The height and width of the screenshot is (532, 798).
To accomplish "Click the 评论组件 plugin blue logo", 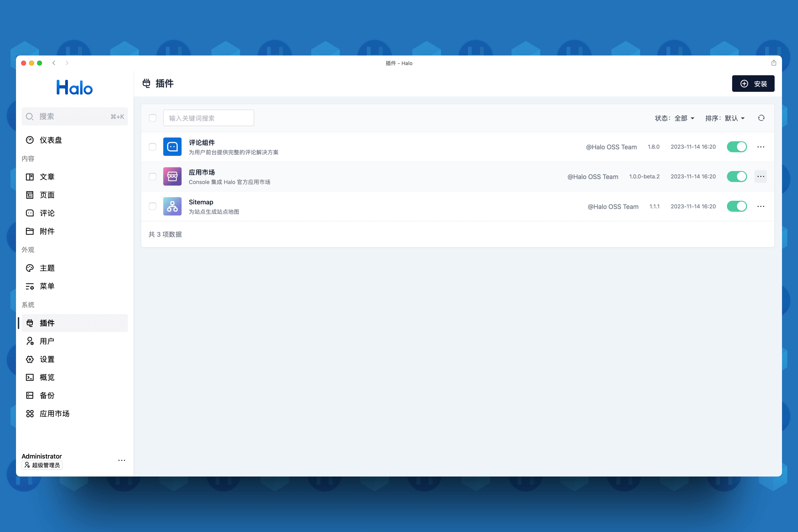I will coord(172,147).
